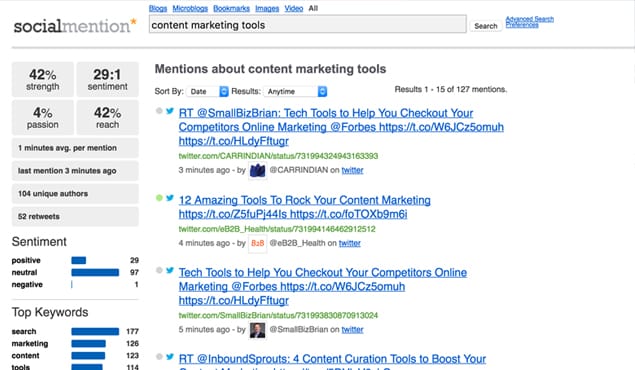The image size is (635, 370).
Task: Click the socialmention logo
Action: (75, 26)
